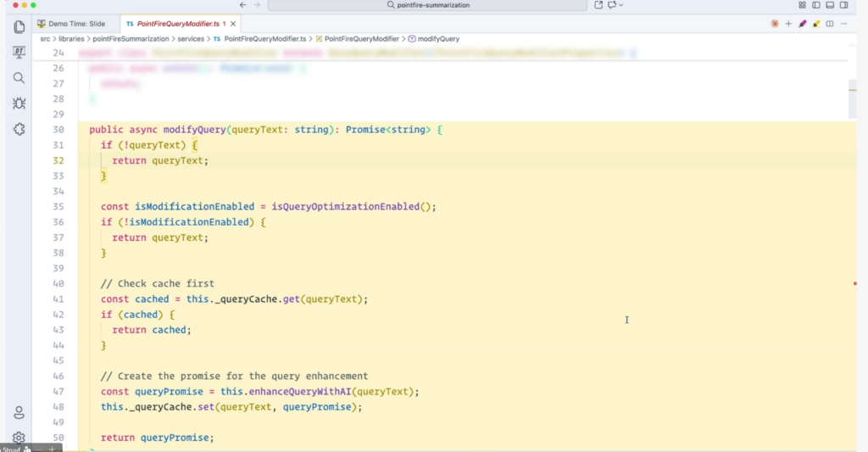Open the Accounts icon in activity bar
Image resolution: width=868 pixels, height=452 pixels.
[x=19, y=413]
